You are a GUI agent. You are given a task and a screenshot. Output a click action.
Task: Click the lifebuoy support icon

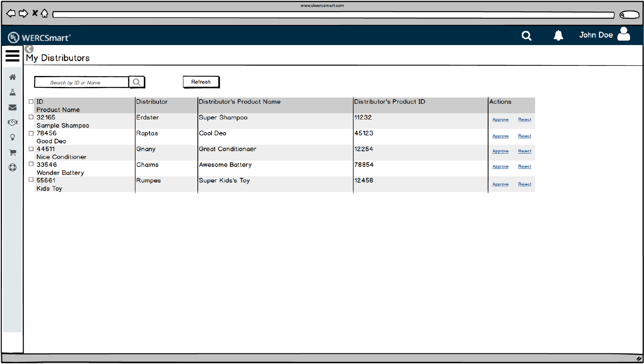point(13,168)
